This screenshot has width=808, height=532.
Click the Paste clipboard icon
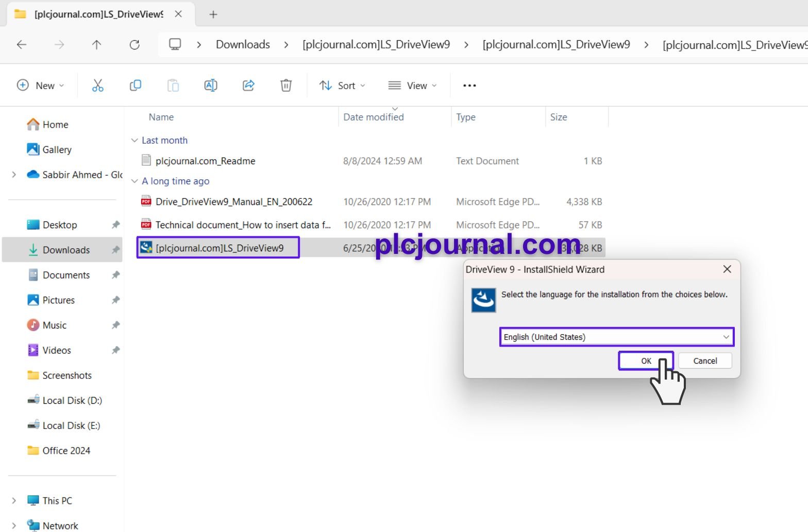pos(173,85)
